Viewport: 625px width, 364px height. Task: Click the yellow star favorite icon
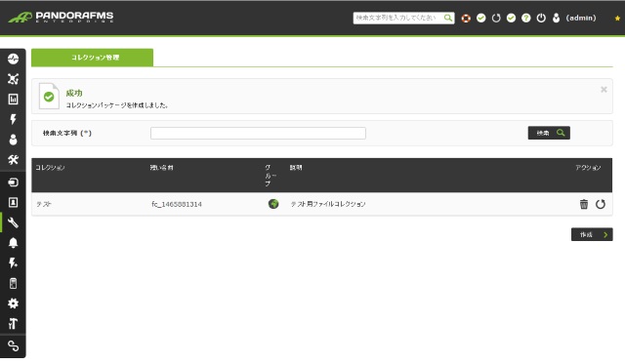pyautogui.click(x=617, y=19)
